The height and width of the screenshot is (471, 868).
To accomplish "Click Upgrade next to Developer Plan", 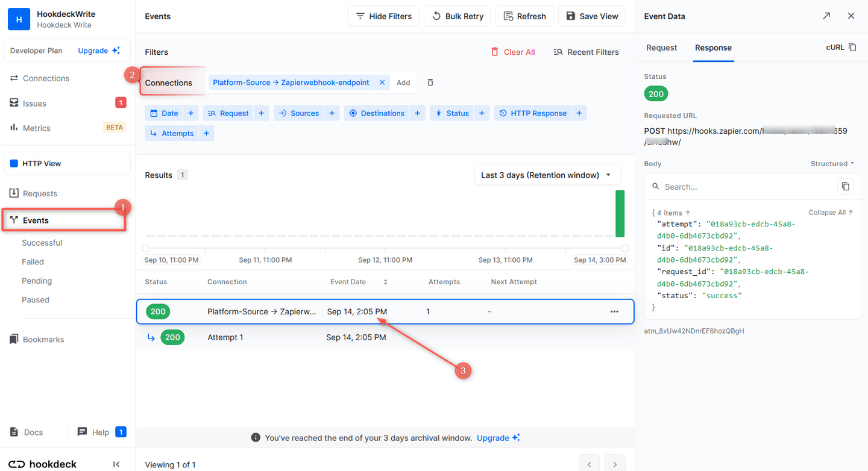I will click(x=94, y=51).
